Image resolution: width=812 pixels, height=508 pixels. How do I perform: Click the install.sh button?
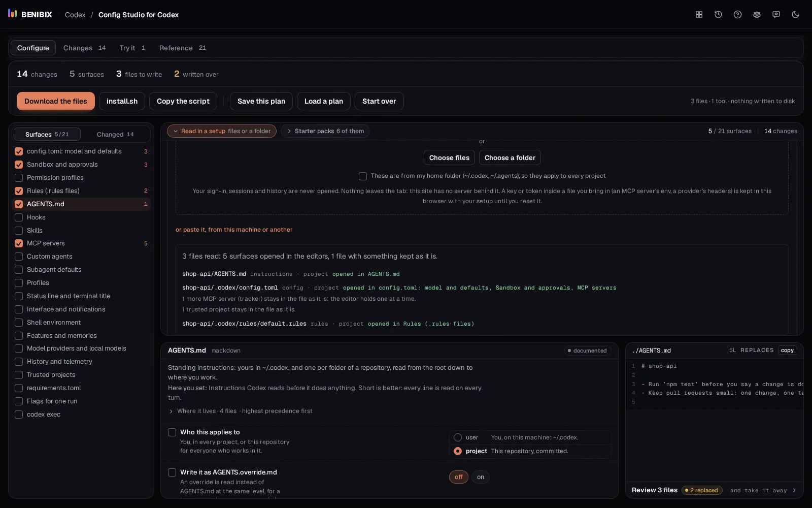[122, 101]
